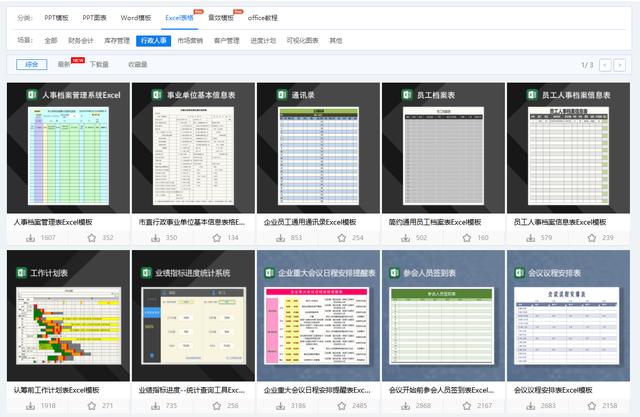Favorite the 市直行政事业单位基本信息表格 card with star

click(217, 238)
